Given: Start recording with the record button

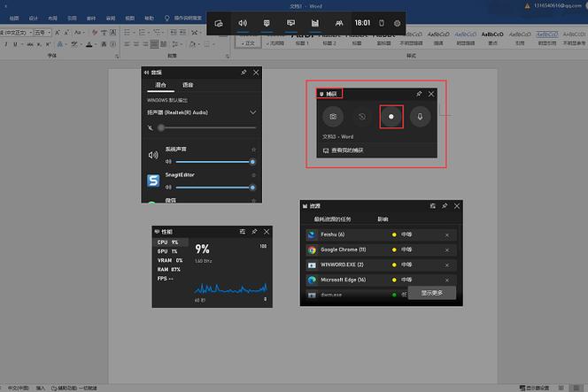Looking at the screenshot, I should click(x=391, y=117).
